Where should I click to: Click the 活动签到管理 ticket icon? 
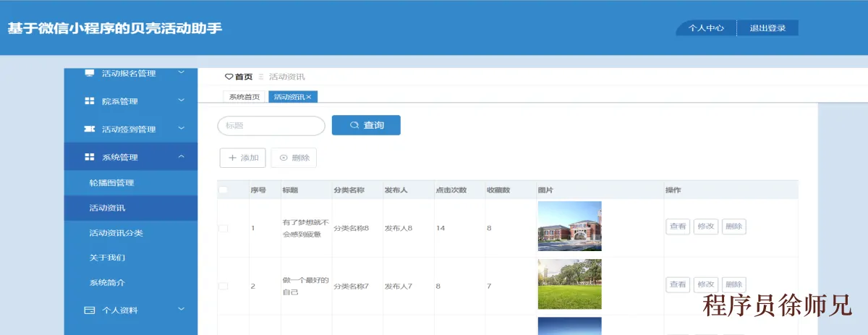click(x=90, y=130)
